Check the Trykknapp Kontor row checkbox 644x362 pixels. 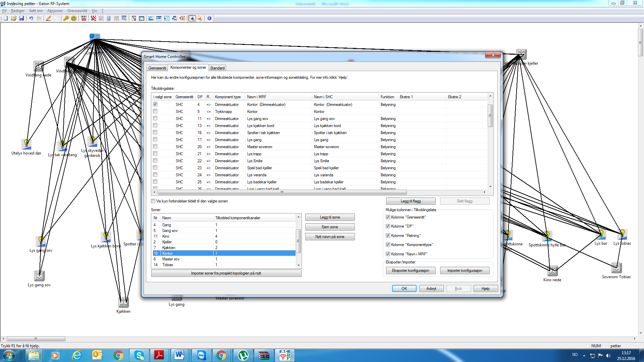[155, 111]
